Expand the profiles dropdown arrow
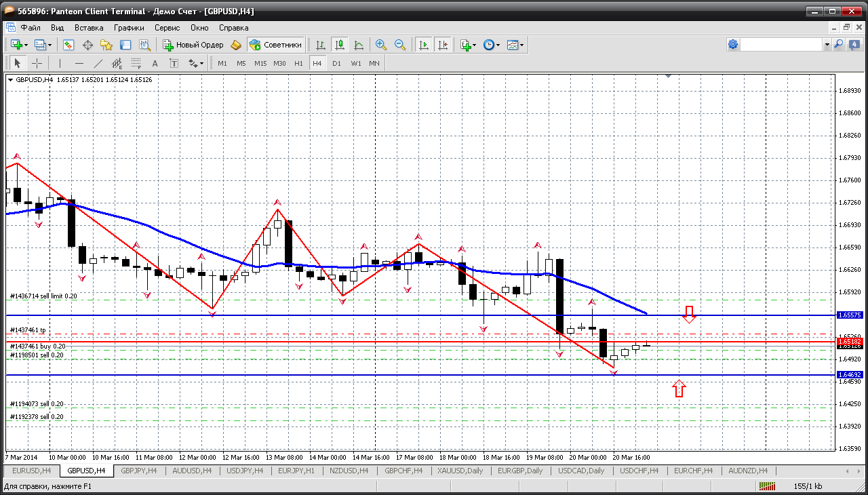Viewport: 868px width, 495px height. [x=49, y=45]
